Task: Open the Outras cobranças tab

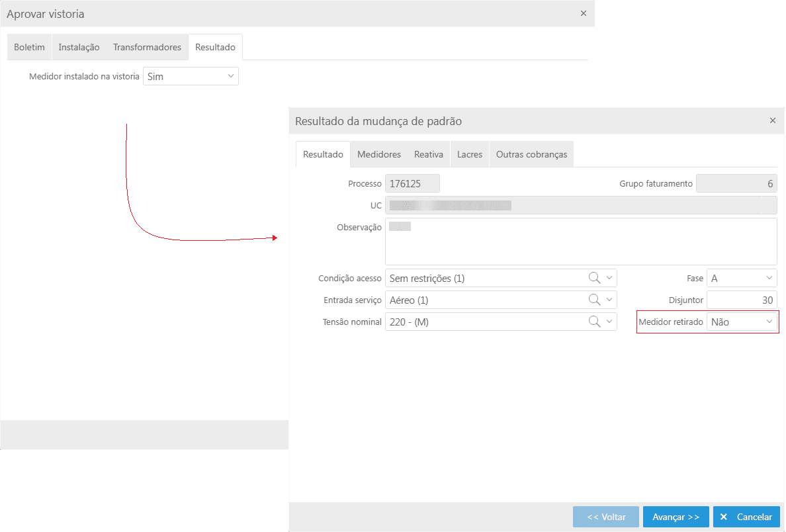Action: 531,154
